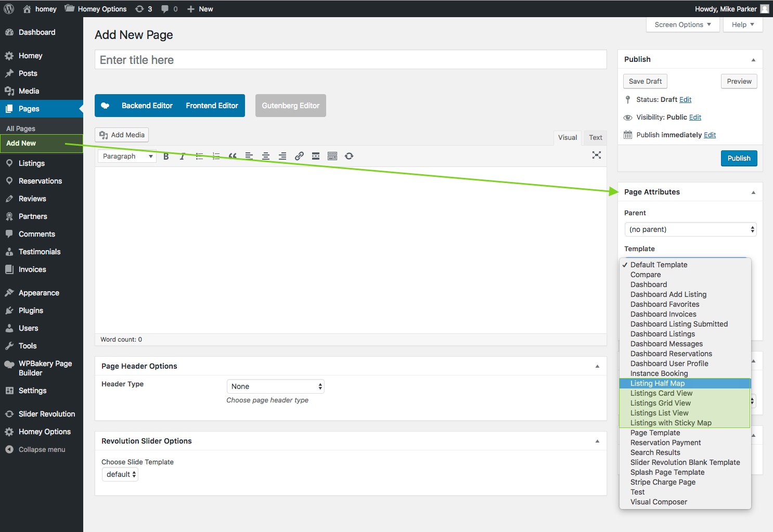
Task: Collapse the Publish box
Action: [x=753, y=59]
